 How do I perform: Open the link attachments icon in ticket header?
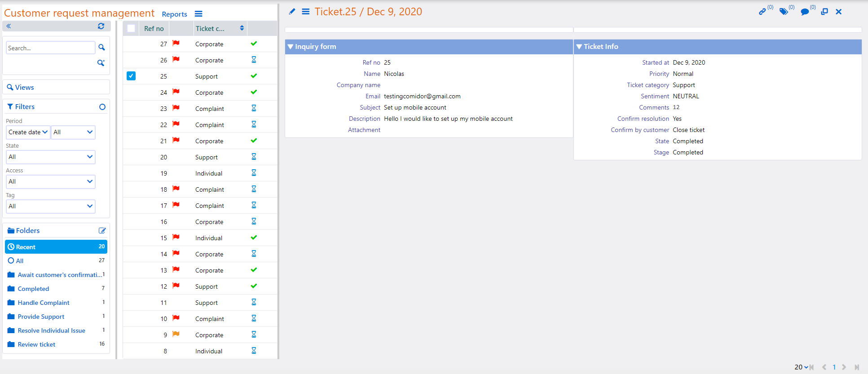click(762, 12)
